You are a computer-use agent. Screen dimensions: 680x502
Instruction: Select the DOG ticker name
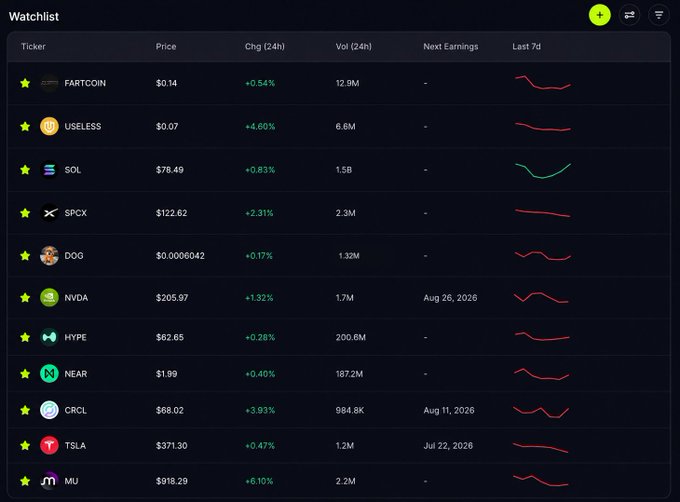pos(74,256)
